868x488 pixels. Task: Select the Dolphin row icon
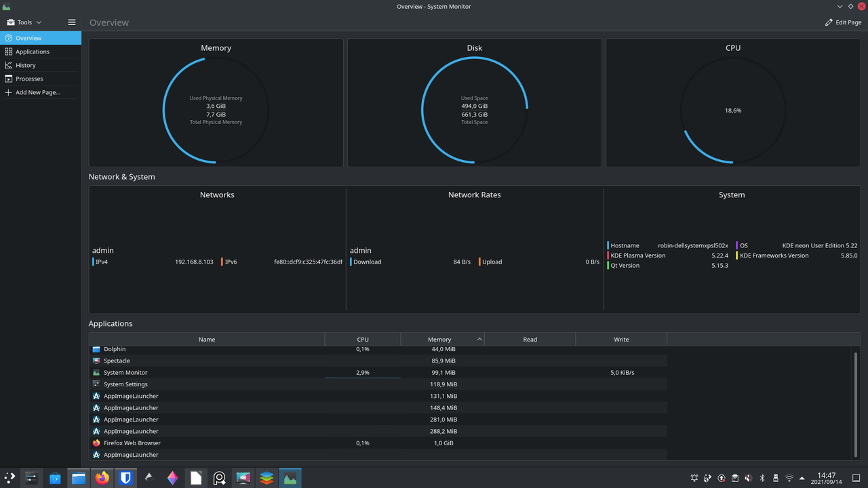(x=96, y=349)
